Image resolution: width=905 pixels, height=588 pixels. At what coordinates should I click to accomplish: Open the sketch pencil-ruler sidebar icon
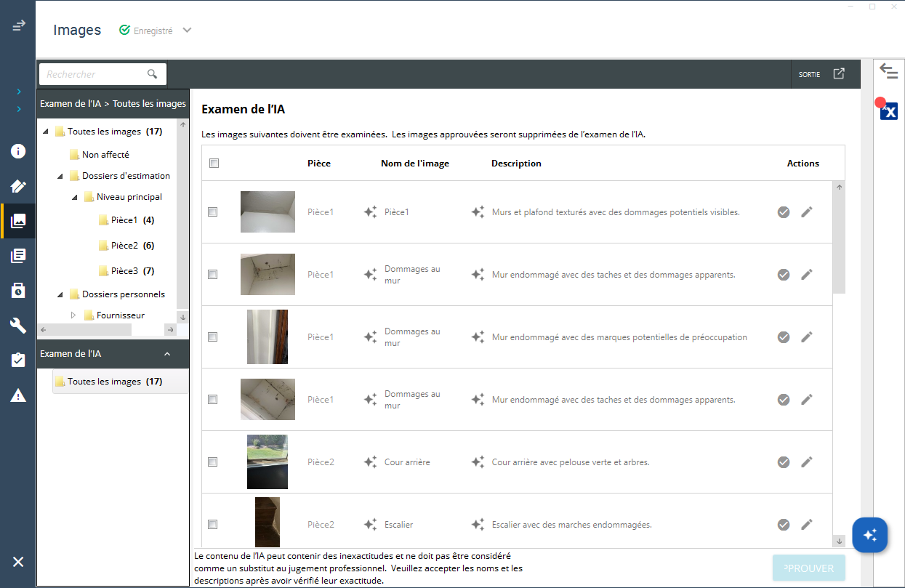click(18, 186)
